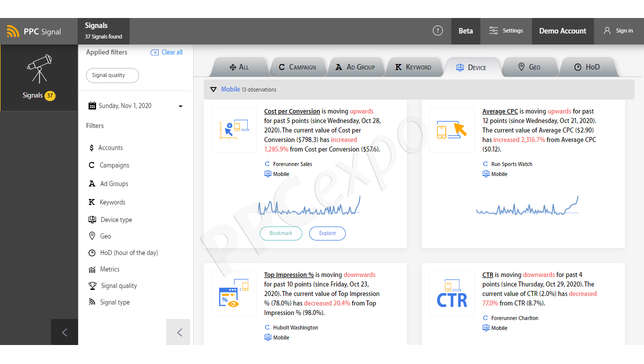Click the CTR card icon

452,293
